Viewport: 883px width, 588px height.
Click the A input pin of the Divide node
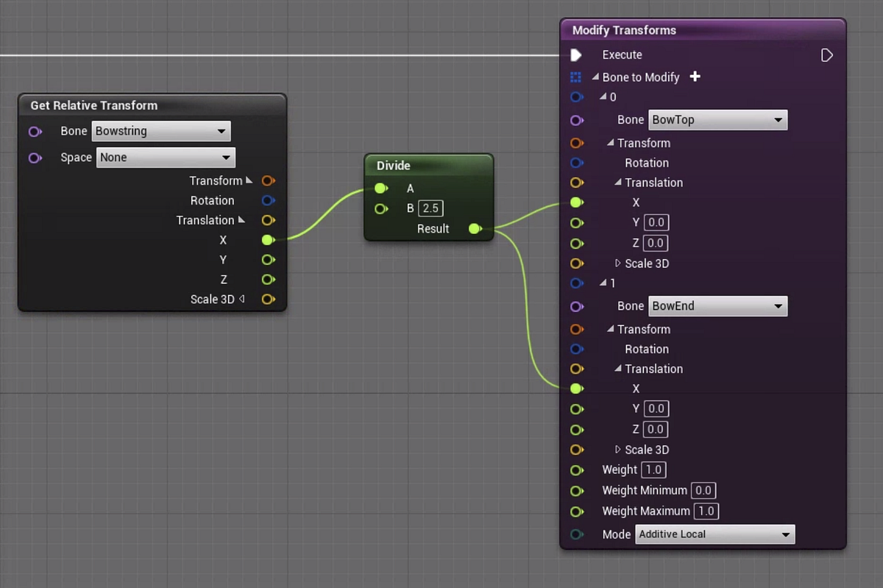(381, 188)
